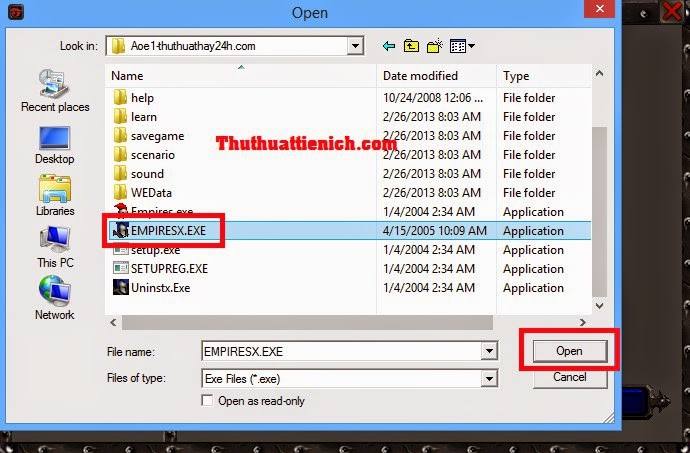Click Type cell of EMPIRESX.EXE row
This screenshot has height=453, width=690.
pyautogui.click(x=533, y=231)
